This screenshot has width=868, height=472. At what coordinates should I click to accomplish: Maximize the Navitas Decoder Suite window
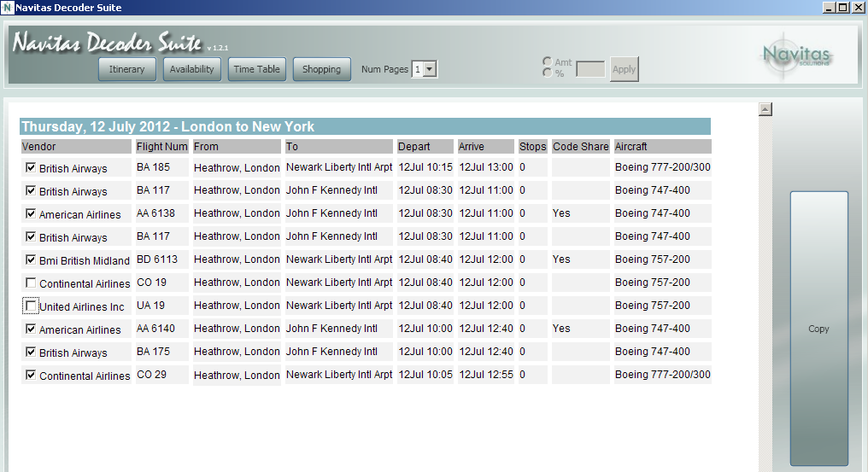pyautogui.click(x=842, y=7)
